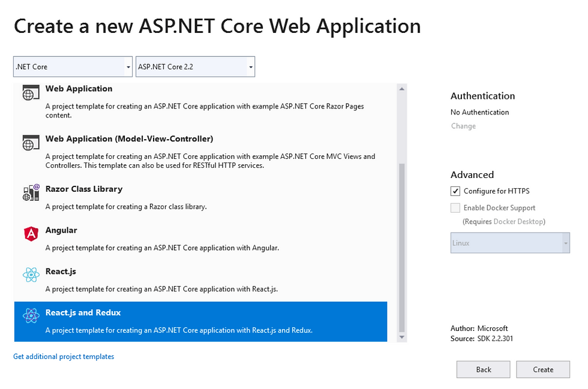Click scrollbar up arrow in template list
Viewport: 588px width, 389px height.
(x=401, y=89)
